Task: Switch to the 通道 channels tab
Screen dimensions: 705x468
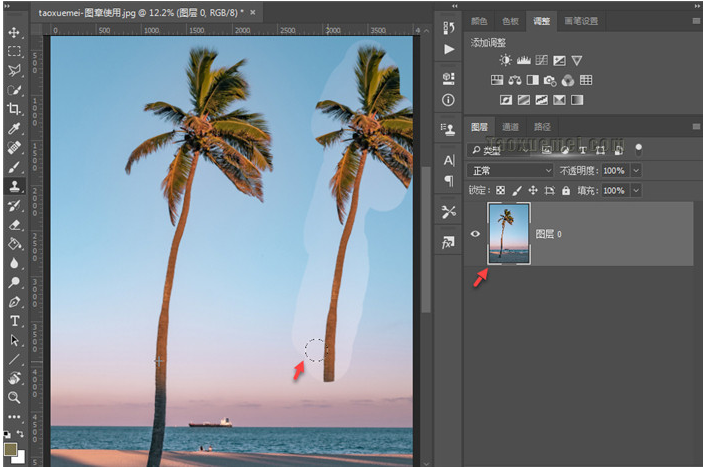Action: 510,127
